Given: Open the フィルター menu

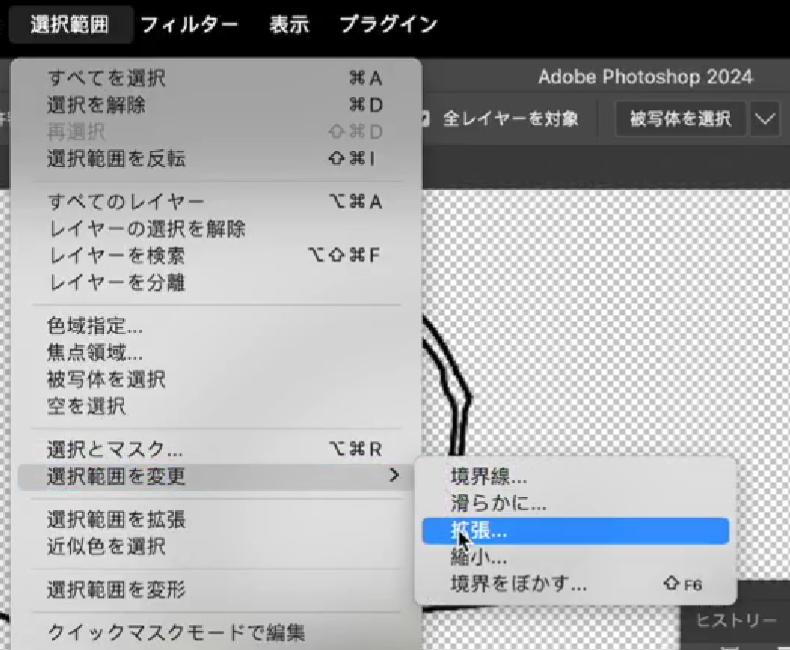Looking at the screenshot, I should [x=189, y=24].
